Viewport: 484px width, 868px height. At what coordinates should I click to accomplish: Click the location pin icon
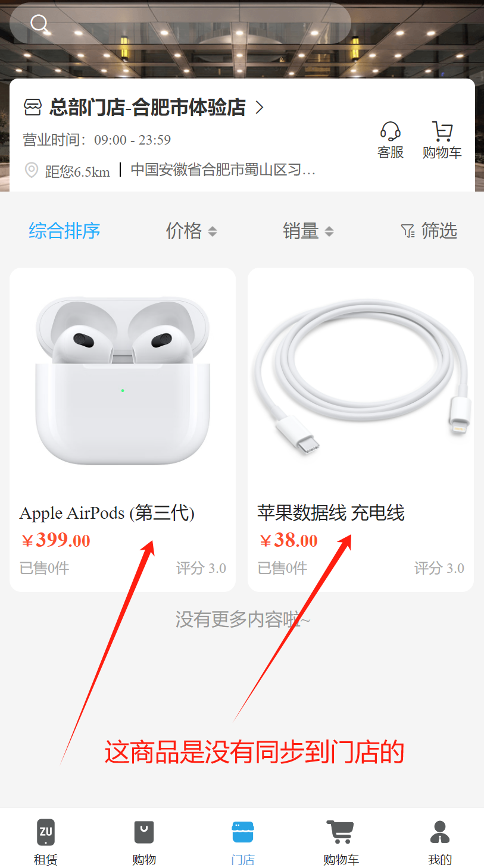[x=32, y=170]
